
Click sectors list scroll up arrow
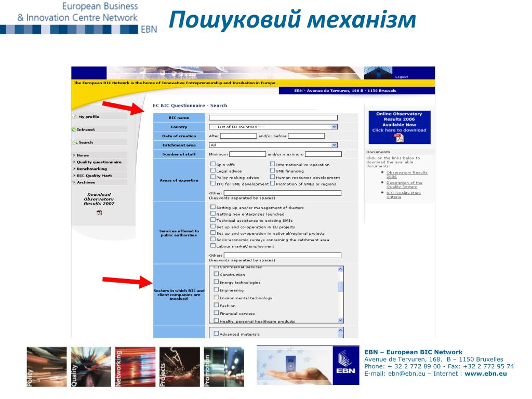[x=341, y=270]
